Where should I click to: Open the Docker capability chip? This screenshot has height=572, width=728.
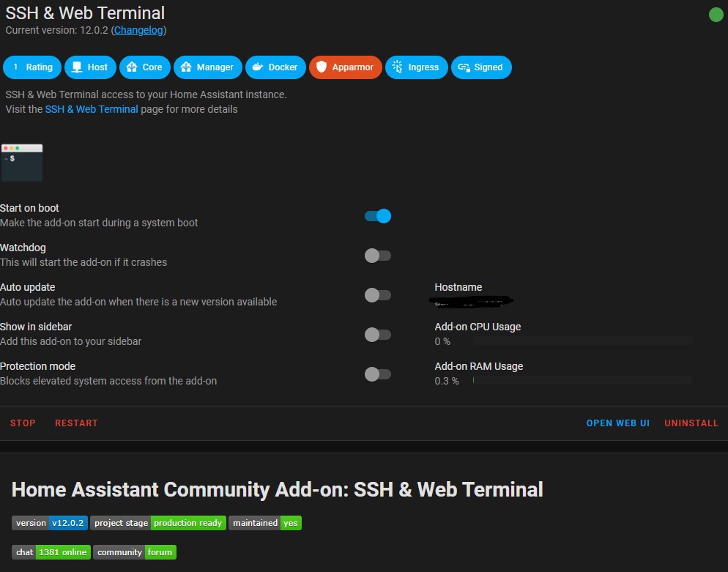[275, 67]
